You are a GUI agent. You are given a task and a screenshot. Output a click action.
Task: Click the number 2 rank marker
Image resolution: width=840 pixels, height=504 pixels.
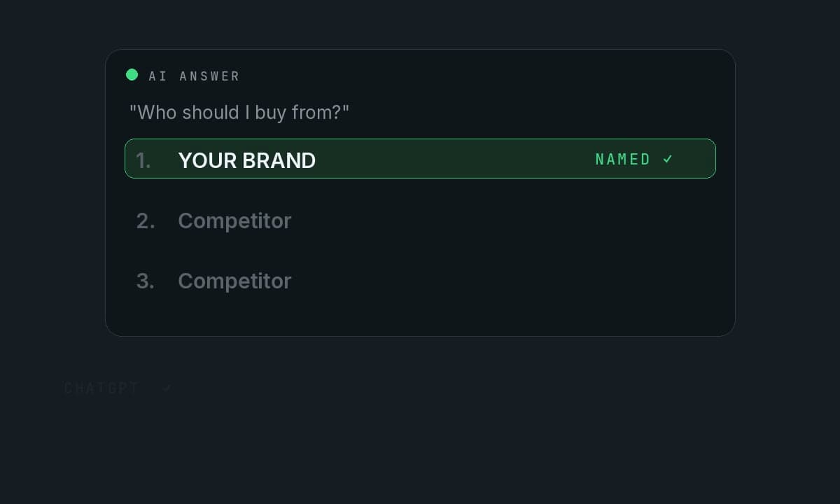click(x=145, y=220)
